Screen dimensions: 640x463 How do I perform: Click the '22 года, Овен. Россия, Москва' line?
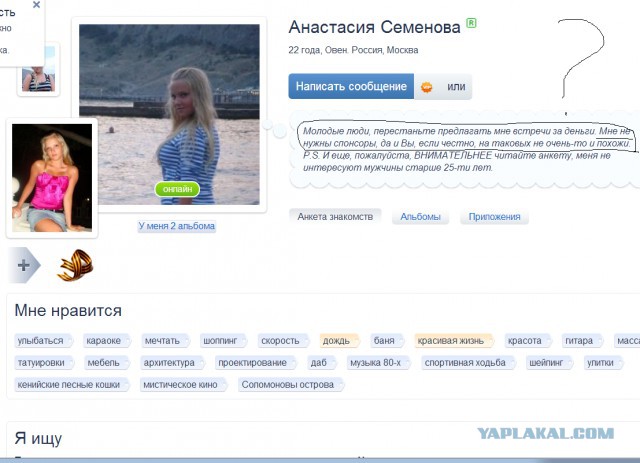pyautogui.click(x=353, y=50)
